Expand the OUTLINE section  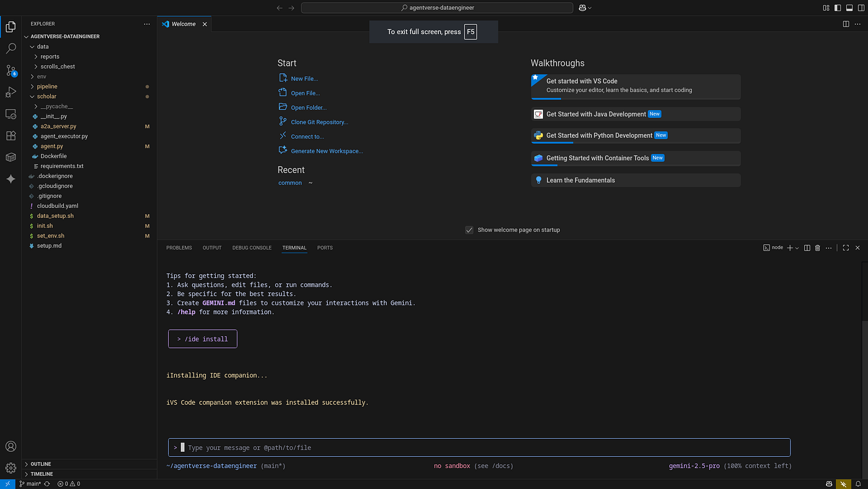89,464
